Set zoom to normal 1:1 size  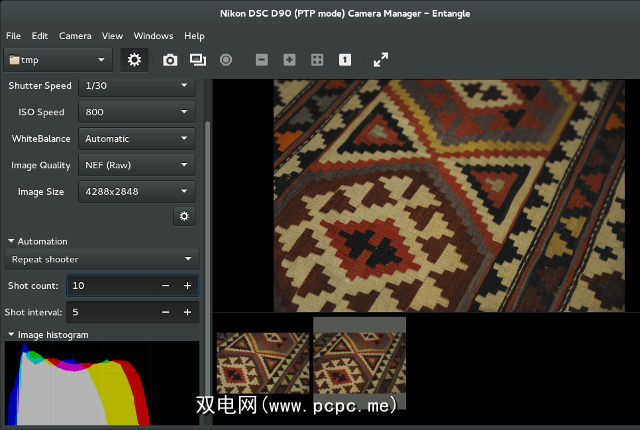pos(344,60)
